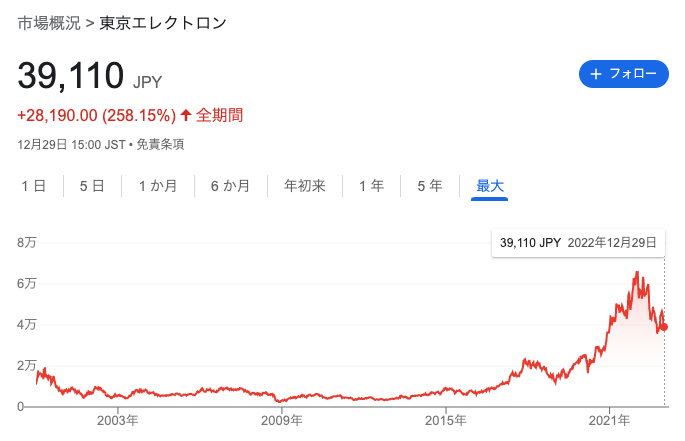Screen dimensions: 685x441
Task: Show the 年初来 chart range
Action: (x=304, y=185)
